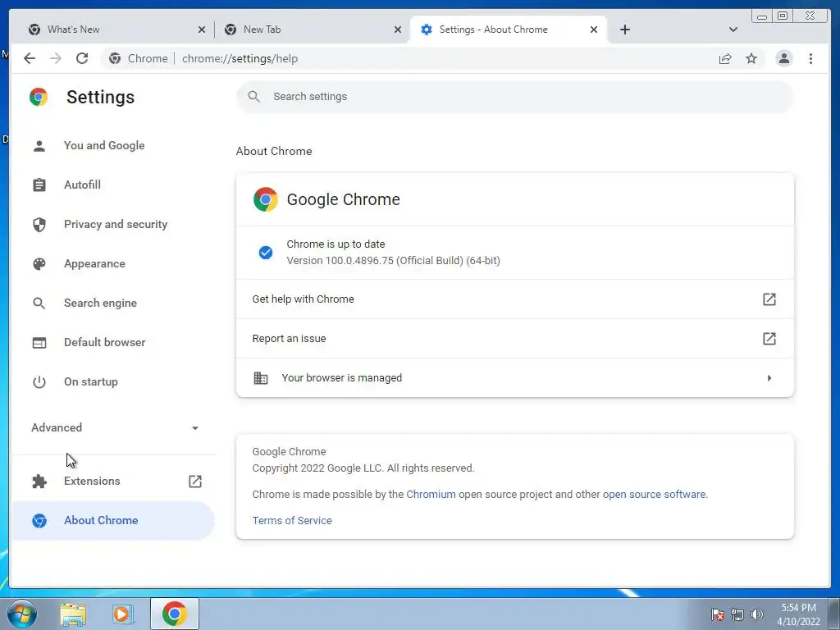Open Privacy and security settings
Viewport: 840px width, 630px height.
click(114, 225)
